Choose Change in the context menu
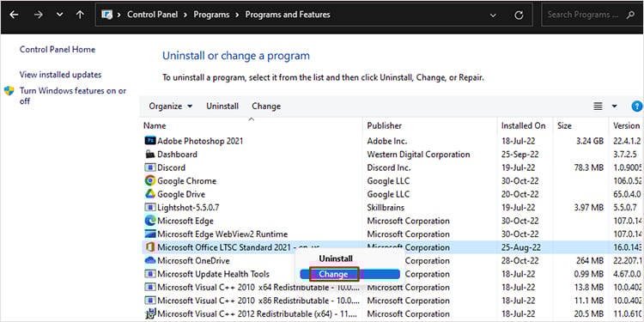This screenshot has width=644, height=322. tap(334, 274)
